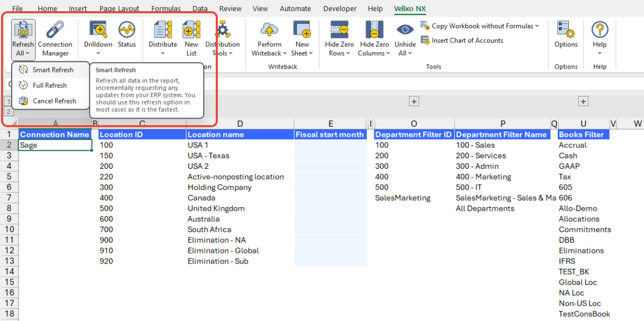The image size is (644, 321).
Task: Click the Books Filter header cell
Action: 583,134
